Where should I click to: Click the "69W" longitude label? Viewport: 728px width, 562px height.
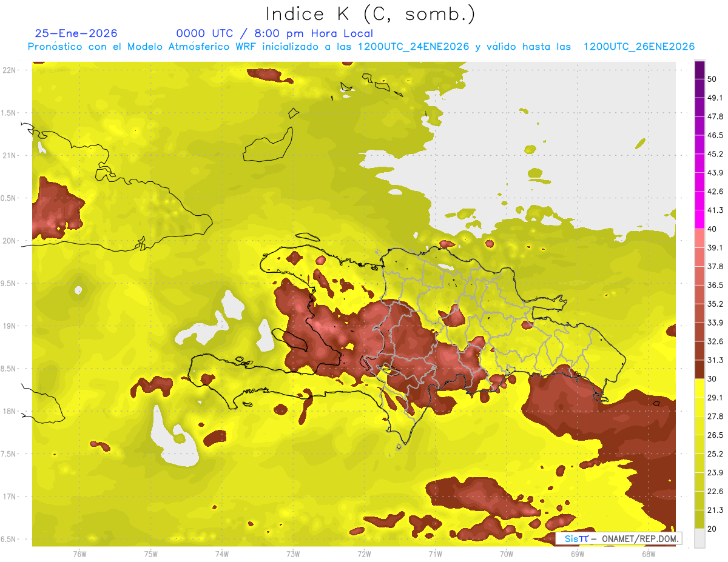click(x=578, y=554)
